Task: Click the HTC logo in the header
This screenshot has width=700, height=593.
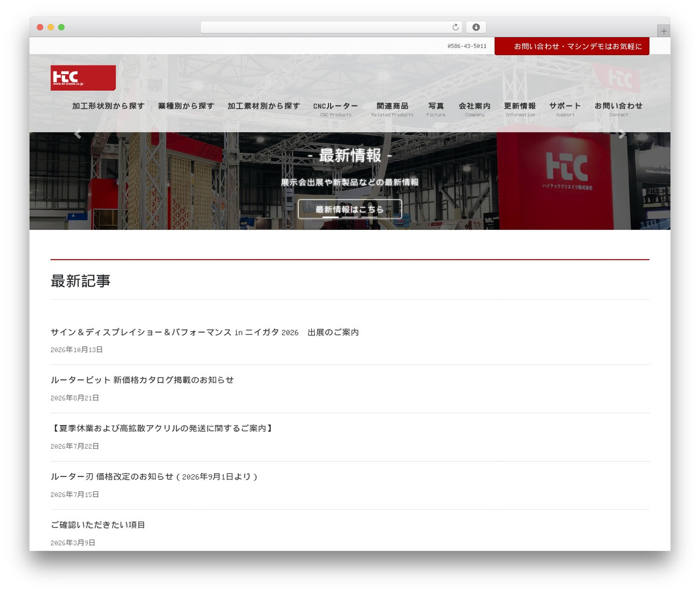Action: click(x=83, y=78)
